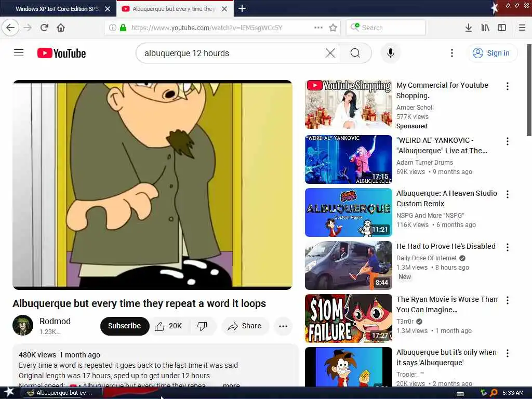Open Daily Dose Of Internet channel link
Image resolution: width=532 pixels, height=399 pixels.
[x=427, y=258]
